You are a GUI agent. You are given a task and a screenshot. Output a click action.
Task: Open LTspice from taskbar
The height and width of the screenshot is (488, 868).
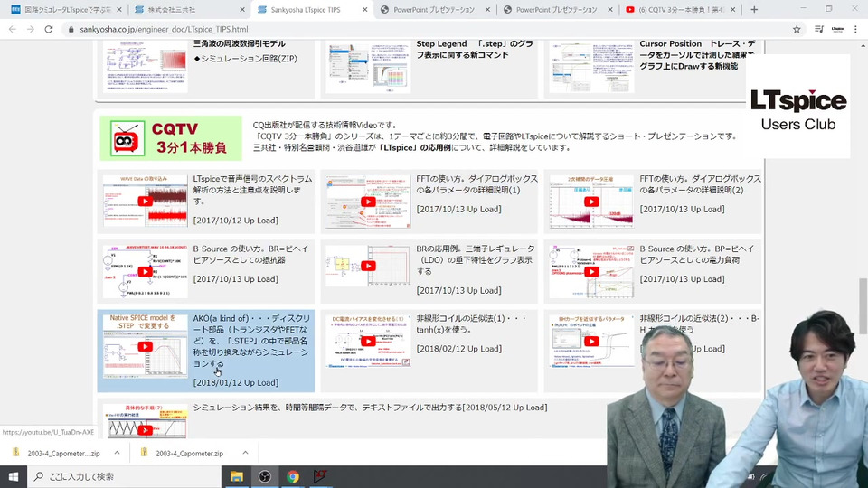[x=320, y=476]
